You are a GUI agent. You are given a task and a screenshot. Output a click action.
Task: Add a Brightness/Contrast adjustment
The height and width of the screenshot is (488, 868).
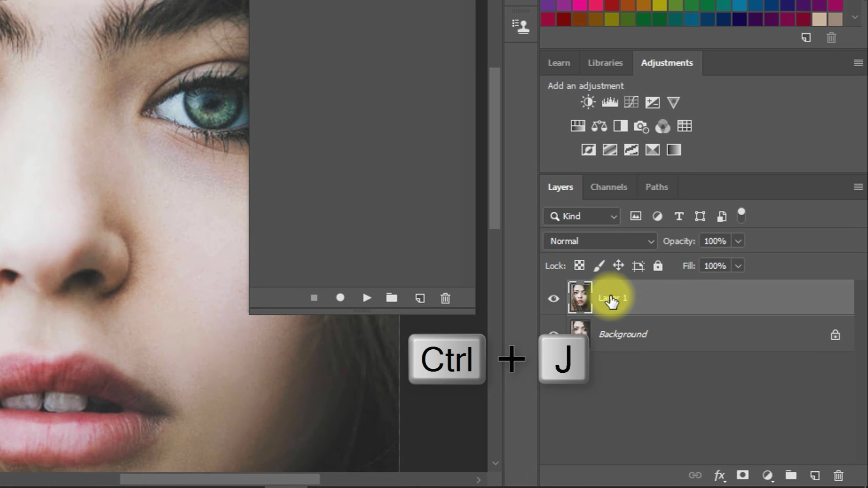click(x=588, y=103)
